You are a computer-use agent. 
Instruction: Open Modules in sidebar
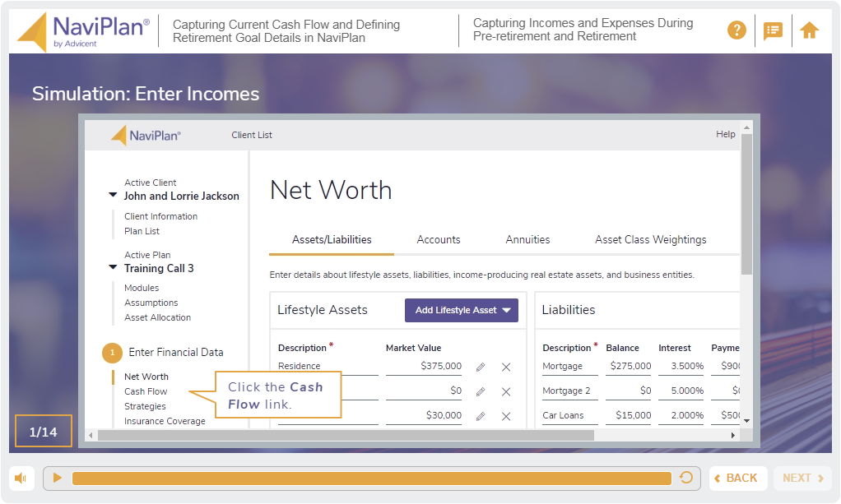(x=142, y=288)
